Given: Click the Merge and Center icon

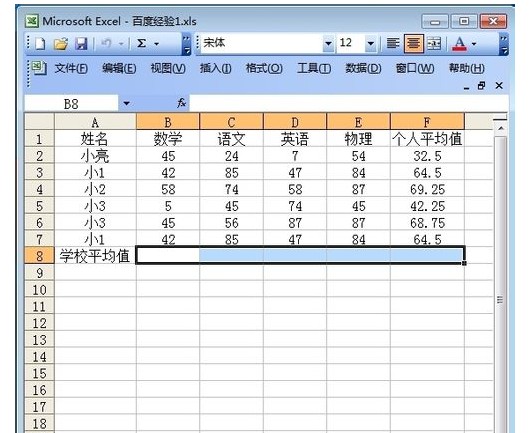Looking at the screenshot, I should (x=434, y=43).
